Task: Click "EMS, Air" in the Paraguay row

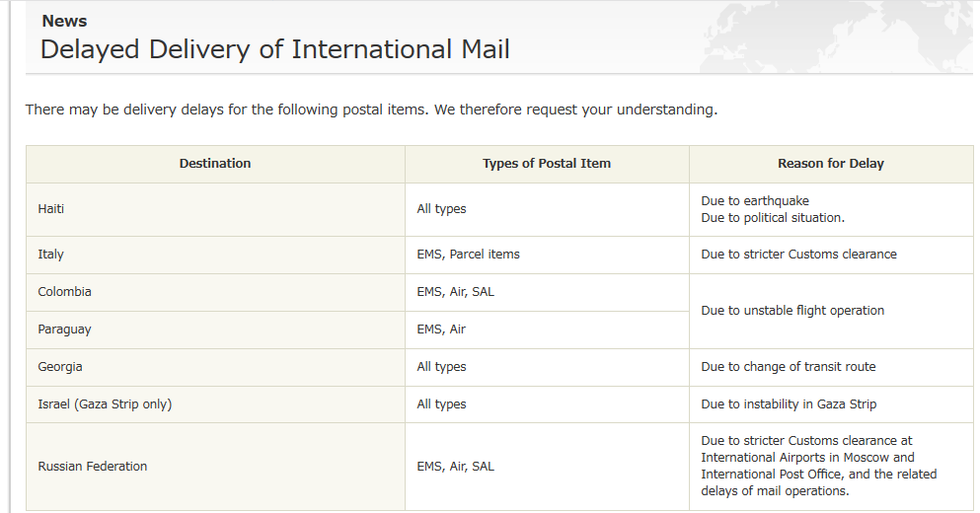Action: point(441,330)
